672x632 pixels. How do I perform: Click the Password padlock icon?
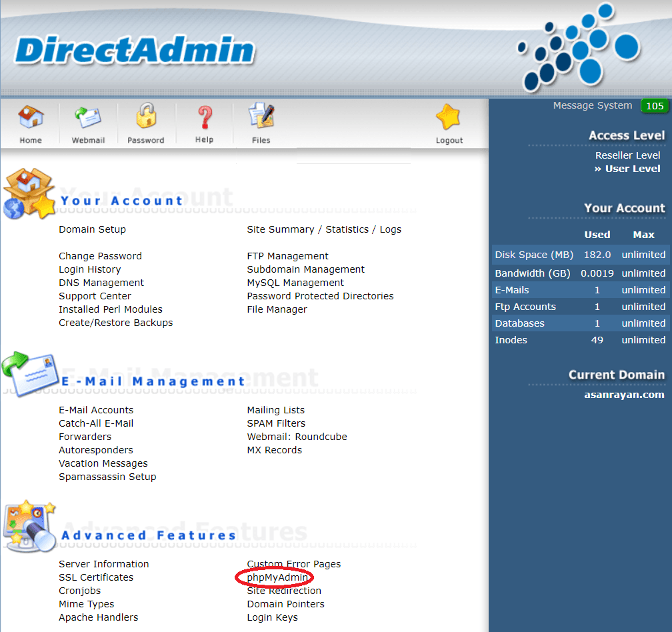tap(146, 116)
